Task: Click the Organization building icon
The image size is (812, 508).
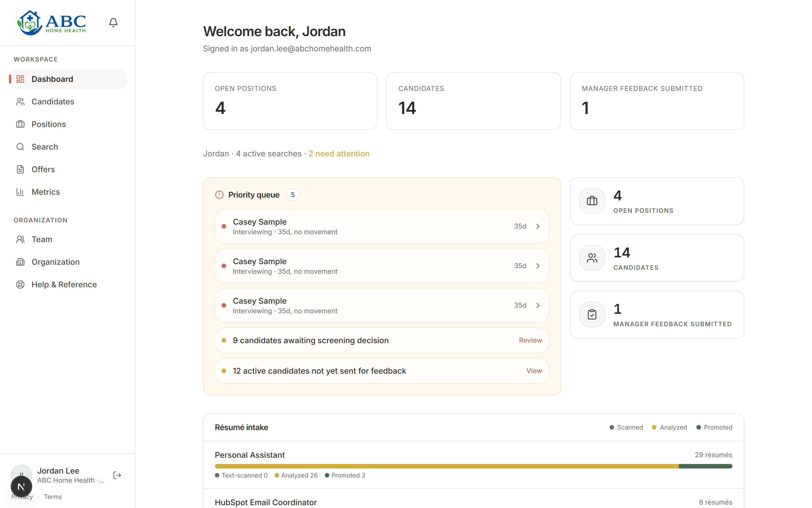Action: (x=20, y=262)
